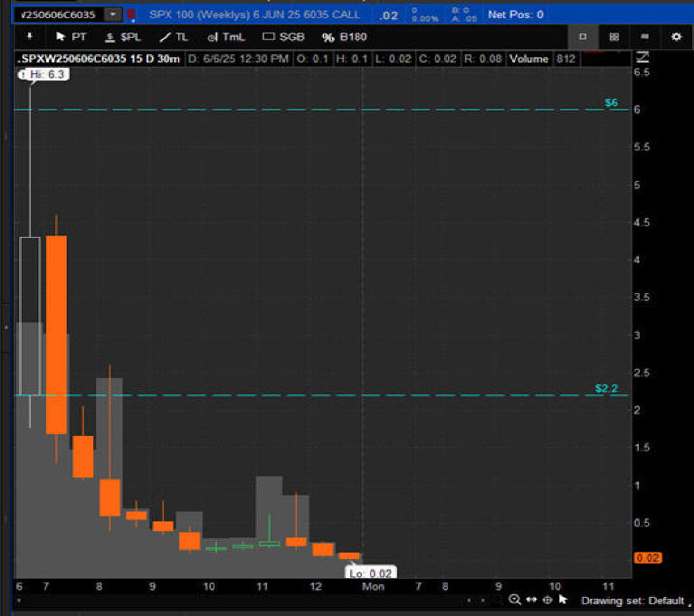
Task: Click the Lo: 0.02 price bubble
Action: click(x=371, y=573)
